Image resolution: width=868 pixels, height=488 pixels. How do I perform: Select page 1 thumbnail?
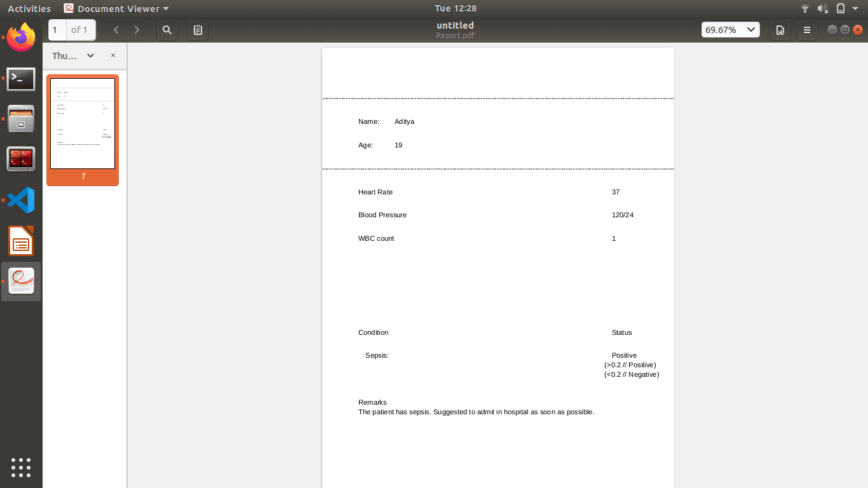[83, 130]
